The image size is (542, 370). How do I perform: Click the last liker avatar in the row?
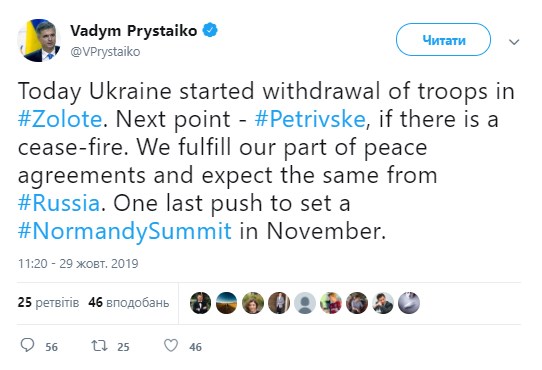(409, 303)
